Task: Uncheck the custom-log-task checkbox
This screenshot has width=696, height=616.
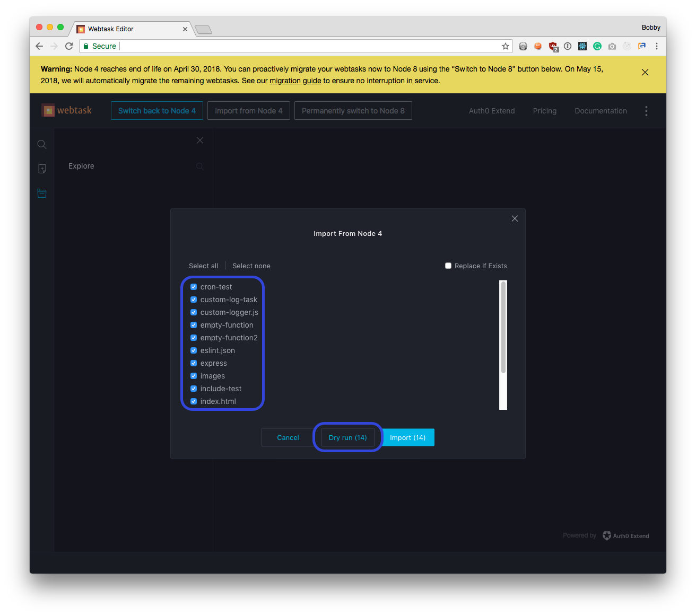Action: coord(194,300)
